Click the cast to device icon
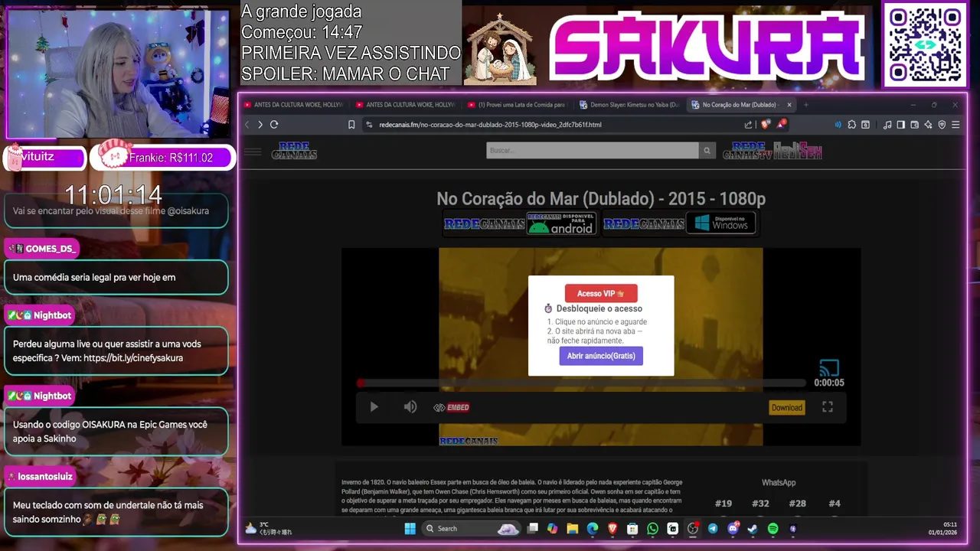 829,368
